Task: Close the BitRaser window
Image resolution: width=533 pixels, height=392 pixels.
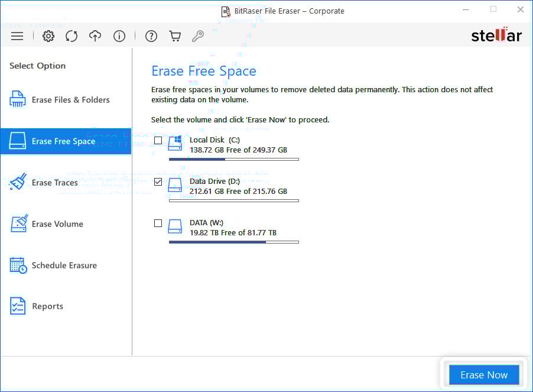Action: (521, 10)
